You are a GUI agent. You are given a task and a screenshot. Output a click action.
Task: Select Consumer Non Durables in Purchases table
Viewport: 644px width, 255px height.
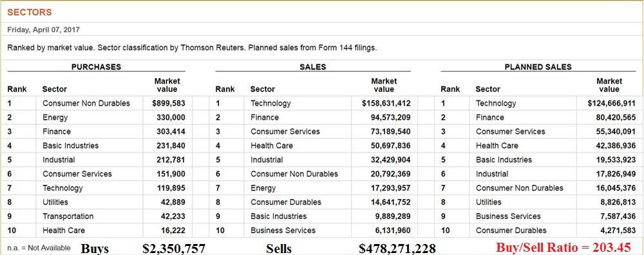click(x=86, y=104)
